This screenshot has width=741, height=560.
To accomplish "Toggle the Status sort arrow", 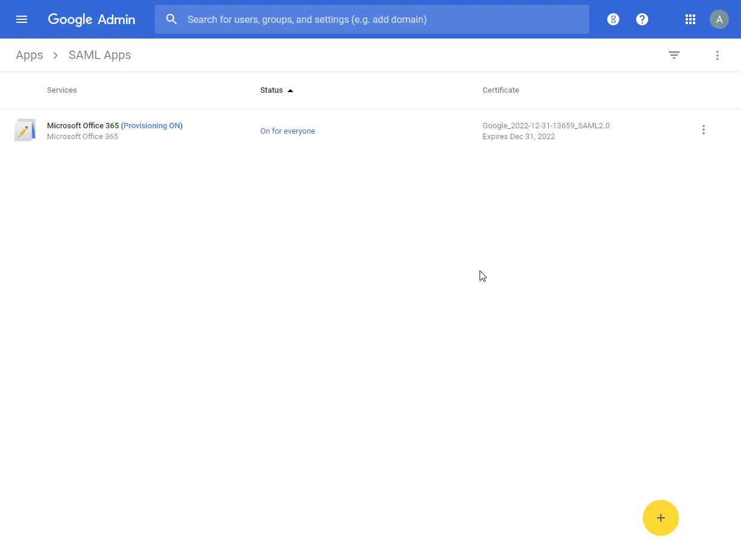I will point(290,90).
